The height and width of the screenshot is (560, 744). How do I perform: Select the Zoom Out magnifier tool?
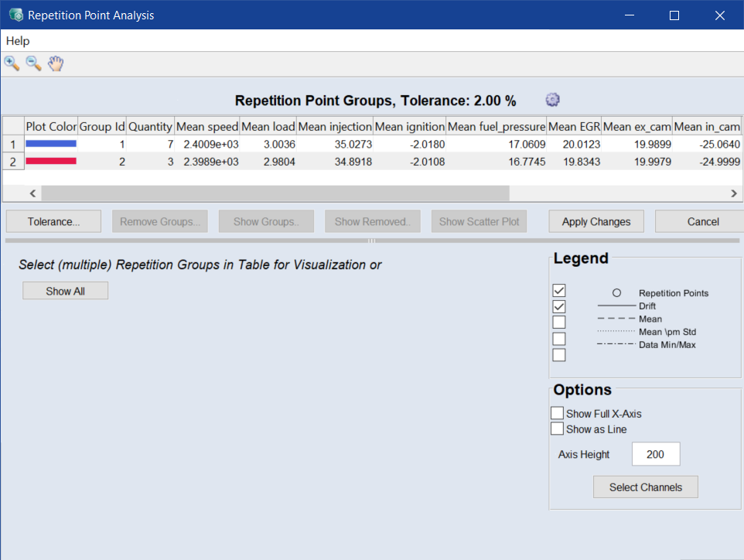click(x=33, y=63)
